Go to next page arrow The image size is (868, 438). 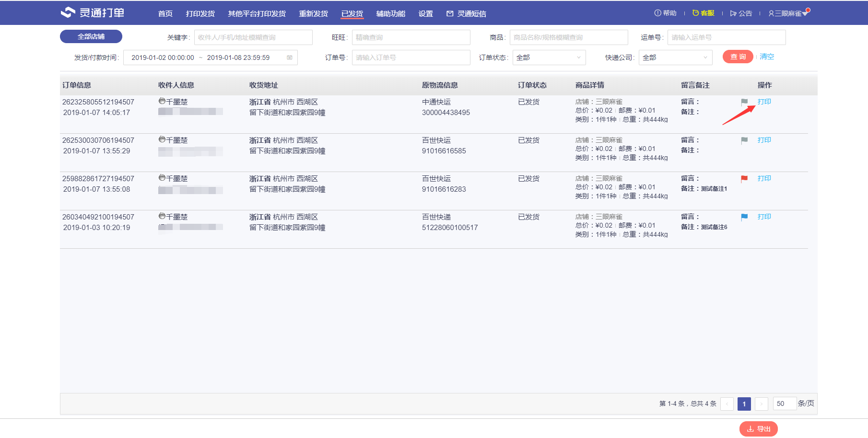click(x=762, y=404)
